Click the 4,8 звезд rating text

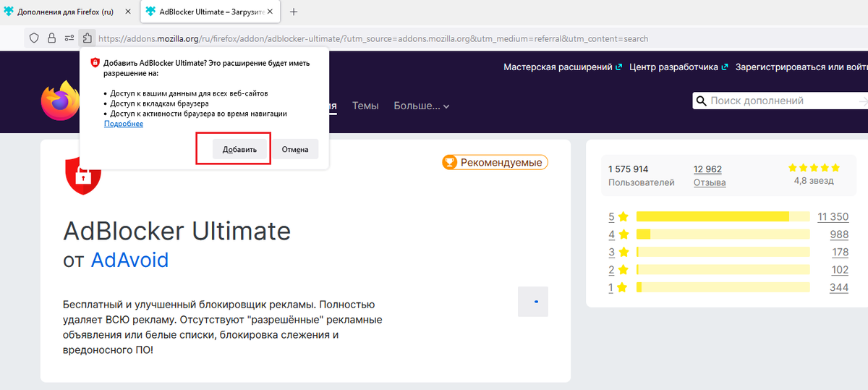pyautogui.click(x=814, y=181)
